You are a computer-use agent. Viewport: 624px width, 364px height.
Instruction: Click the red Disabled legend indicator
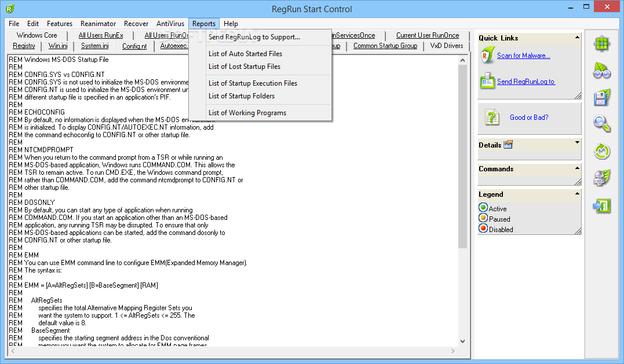pyautogui.click(x=483, y=228)
